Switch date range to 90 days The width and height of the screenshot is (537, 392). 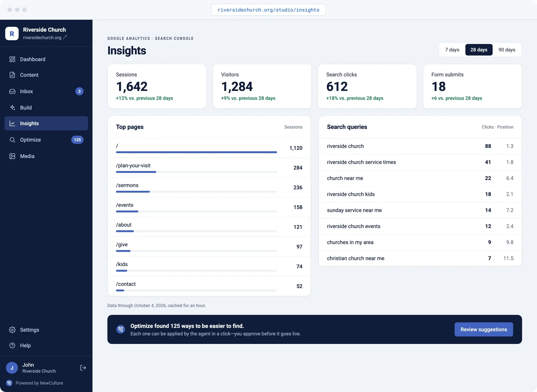507,50
